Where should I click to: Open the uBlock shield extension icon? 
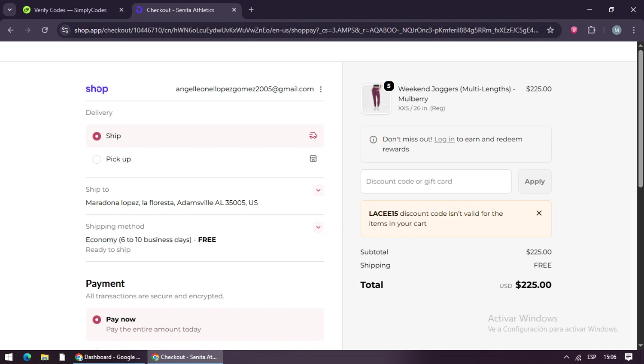click(x=574, y=30)
